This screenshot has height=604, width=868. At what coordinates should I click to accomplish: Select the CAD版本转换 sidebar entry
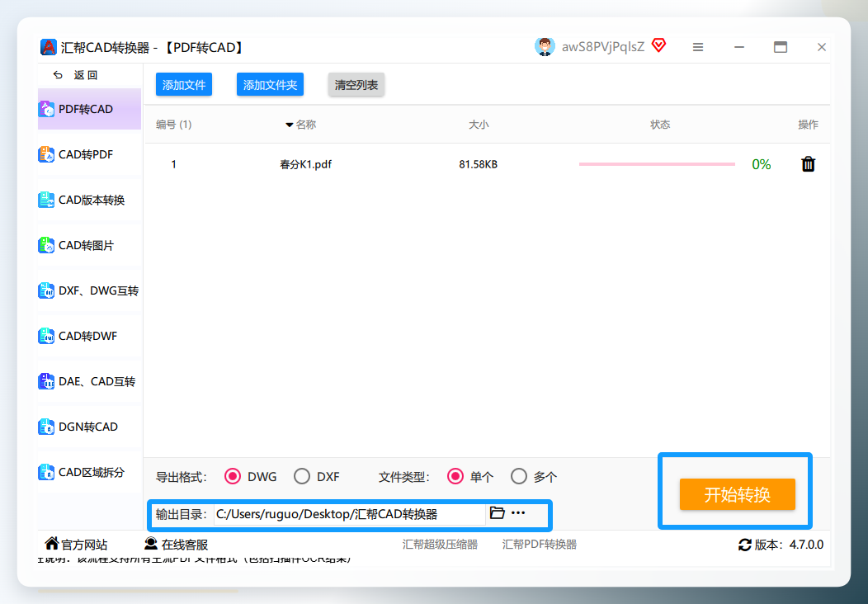(x=89, y=200)
